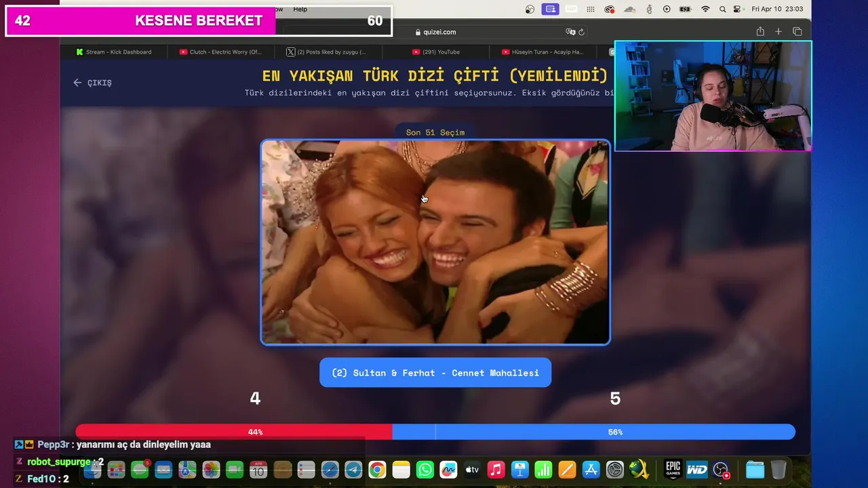Open OBS Studio from the dock
868x488 pixels.
pyautogui.click(x=721, y=469)
